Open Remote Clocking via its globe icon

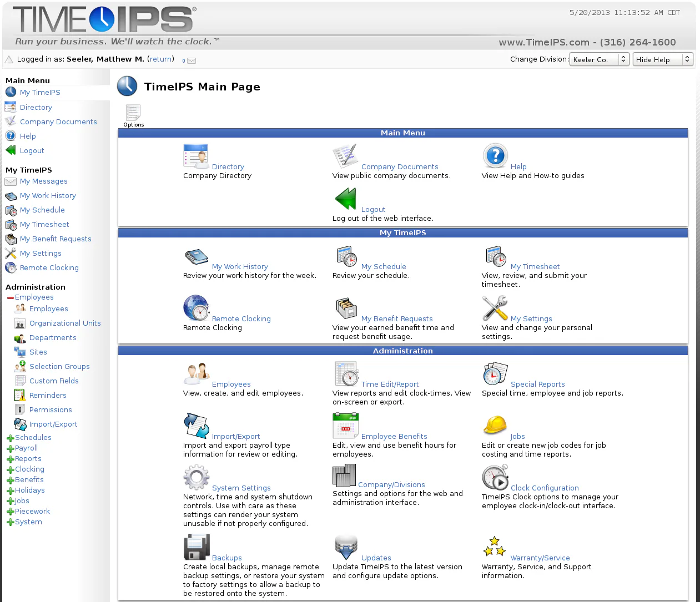pyautogui.click(x=196, y=307)
